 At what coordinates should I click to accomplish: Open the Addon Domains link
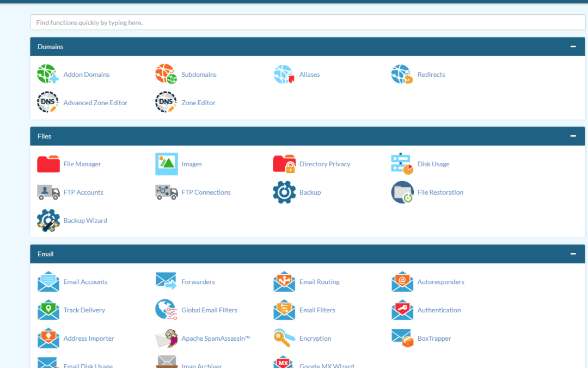click(86, 74)
